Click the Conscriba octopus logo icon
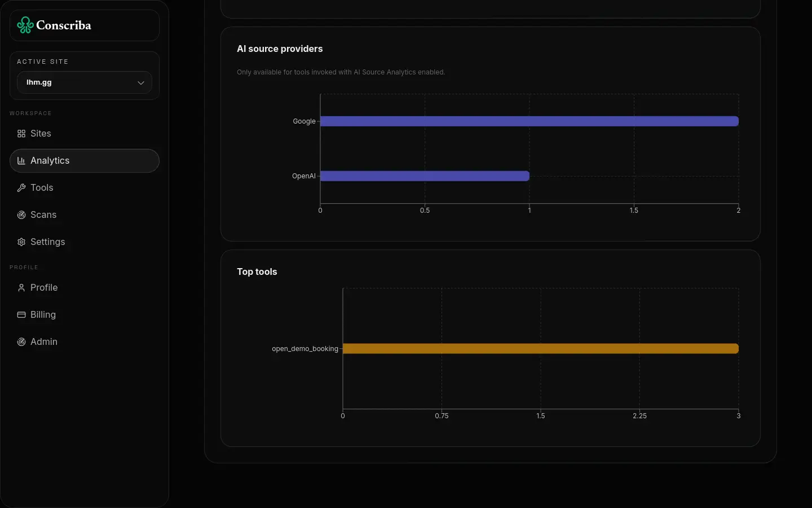The height and width of the screenshot is (508, 812). click(x=25, y=25)
